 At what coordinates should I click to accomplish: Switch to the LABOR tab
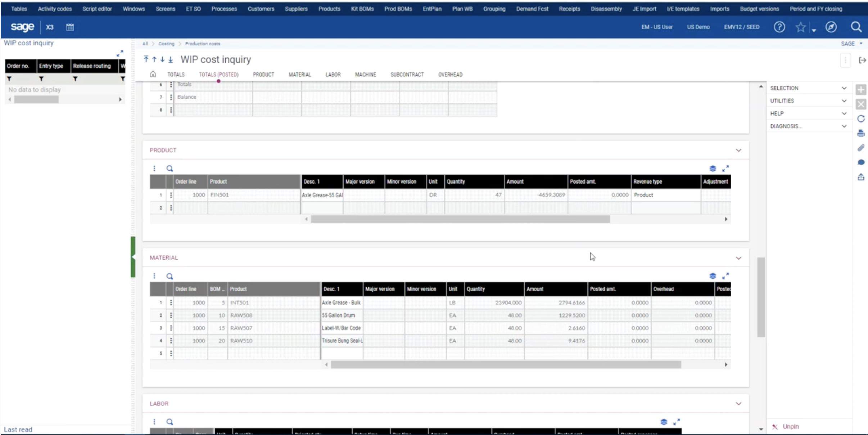333,74
